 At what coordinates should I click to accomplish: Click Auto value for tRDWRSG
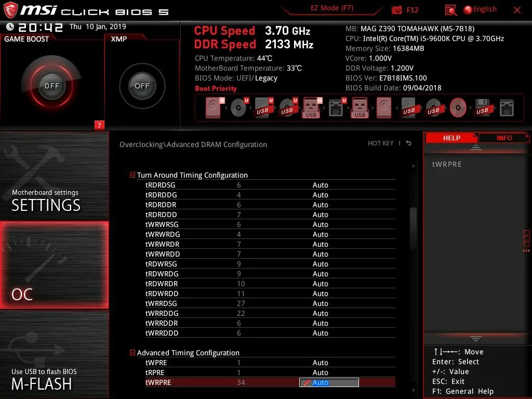pos(320,264)
